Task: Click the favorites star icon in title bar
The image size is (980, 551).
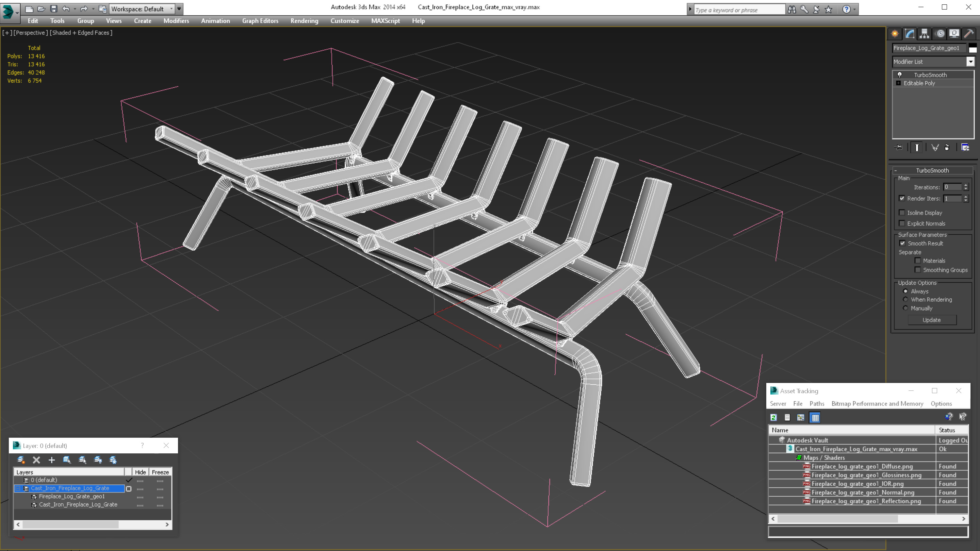Action: coord(829,10)
